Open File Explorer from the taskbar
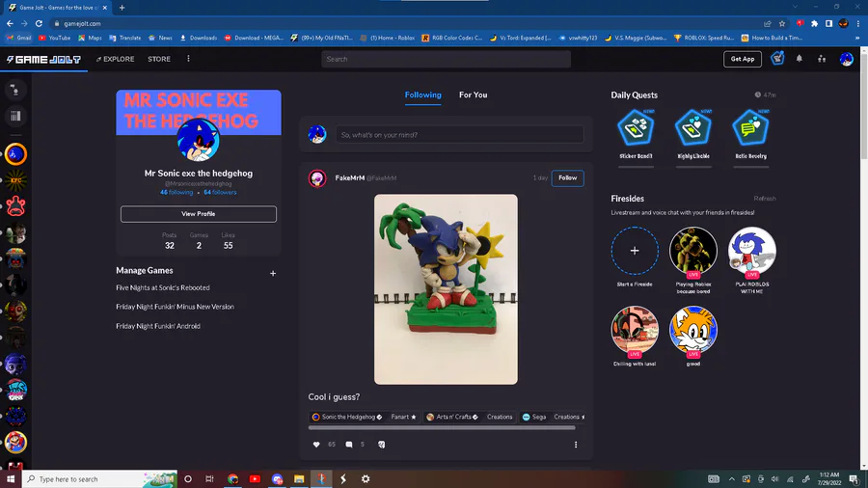The width and height of the screenshot is (868, 488). (299, 479)
